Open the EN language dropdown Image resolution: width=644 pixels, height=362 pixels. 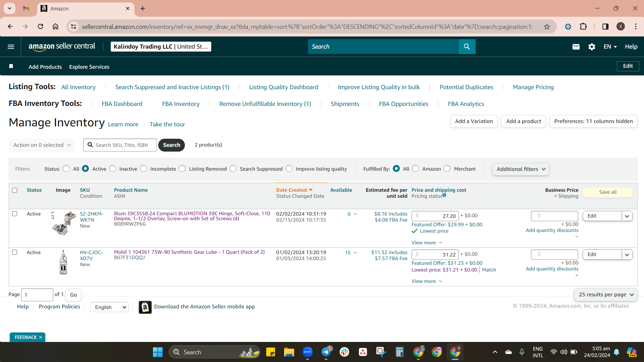(x=610, y=47)
